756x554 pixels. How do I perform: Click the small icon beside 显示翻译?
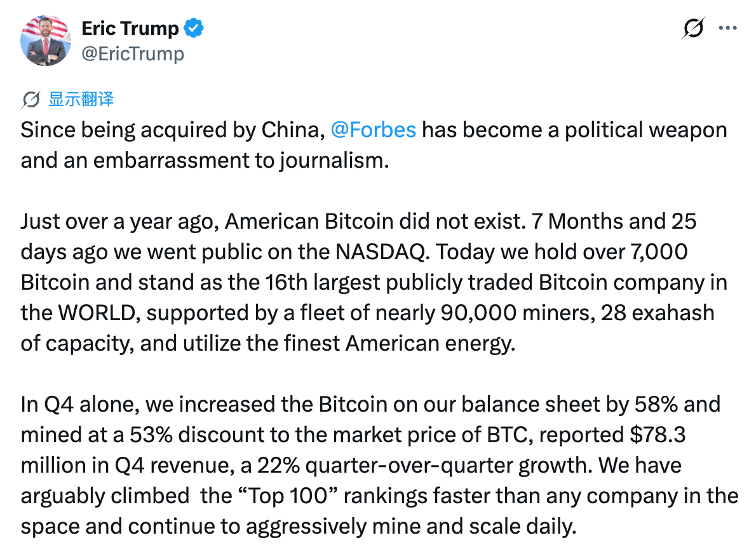[30, 99]
